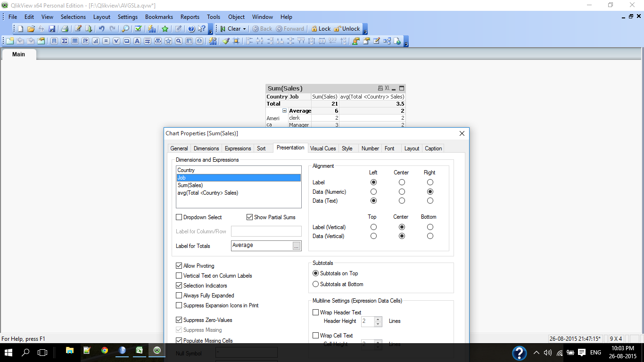Toggle Suppress Zero-Values checkbox
644x362 pixels.
pos(179,320)
